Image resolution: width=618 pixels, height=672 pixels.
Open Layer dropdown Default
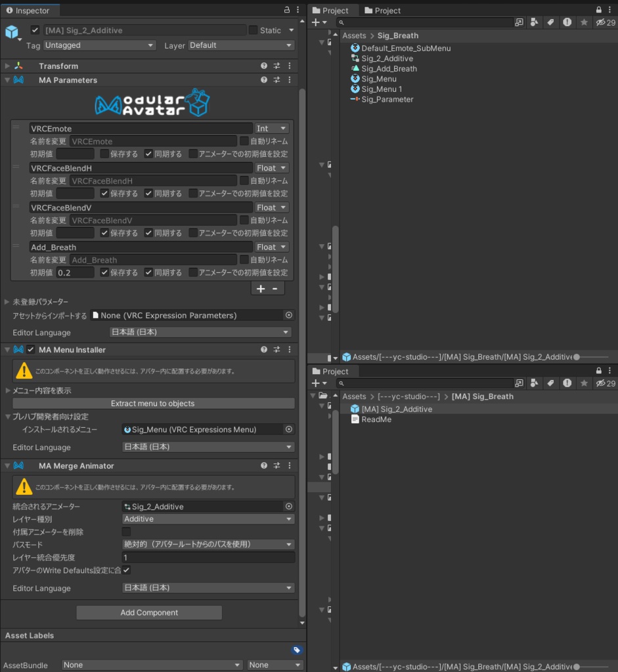240,45
